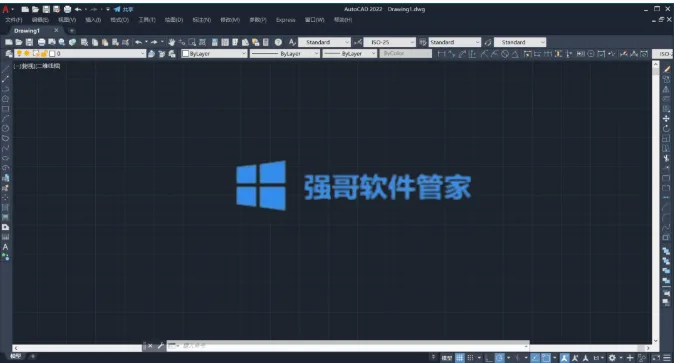Select the Rotate tool in modify toolbar
The image size is (674, 363).
click(x=666, y=128)
